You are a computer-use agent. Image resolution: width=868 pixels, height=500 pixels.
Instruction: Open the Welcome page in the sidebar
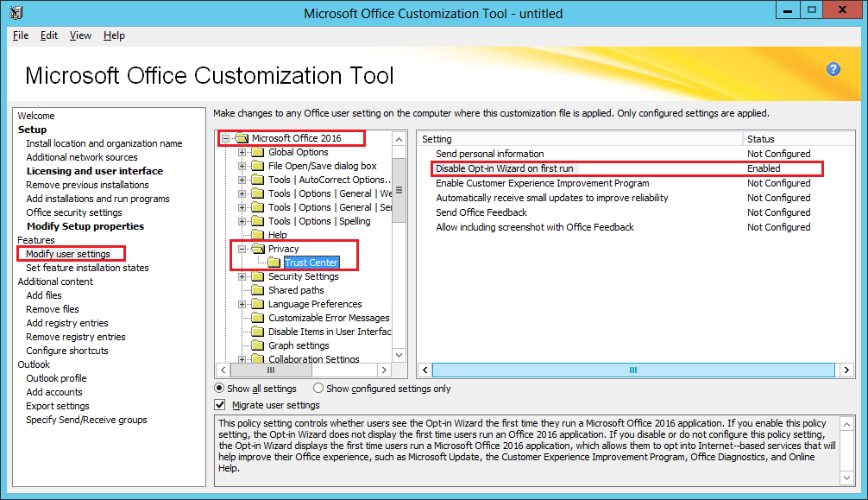[36, 116]
